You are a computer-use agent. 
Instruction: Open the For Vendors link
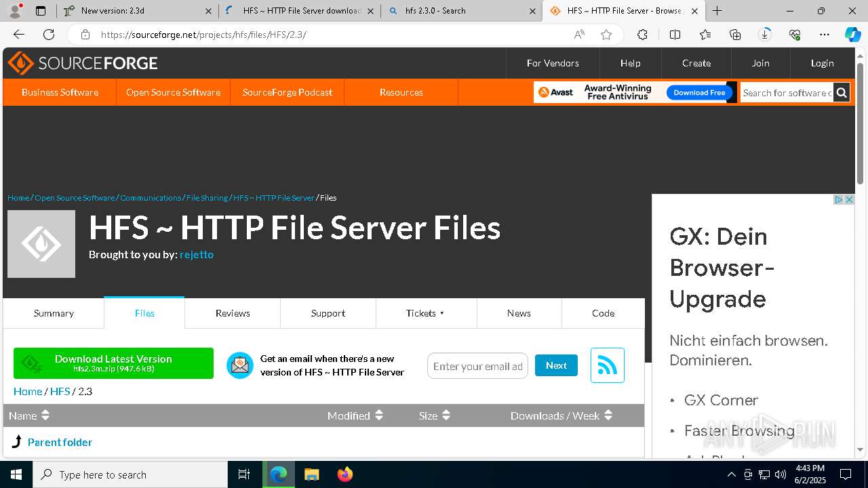[553, 63]
